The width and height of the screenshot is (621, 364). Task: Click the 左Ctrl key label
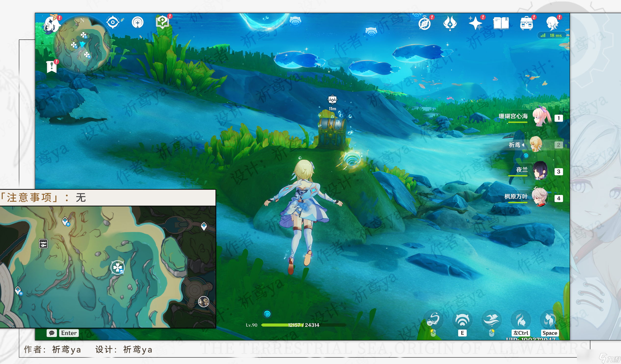[521, 333]
